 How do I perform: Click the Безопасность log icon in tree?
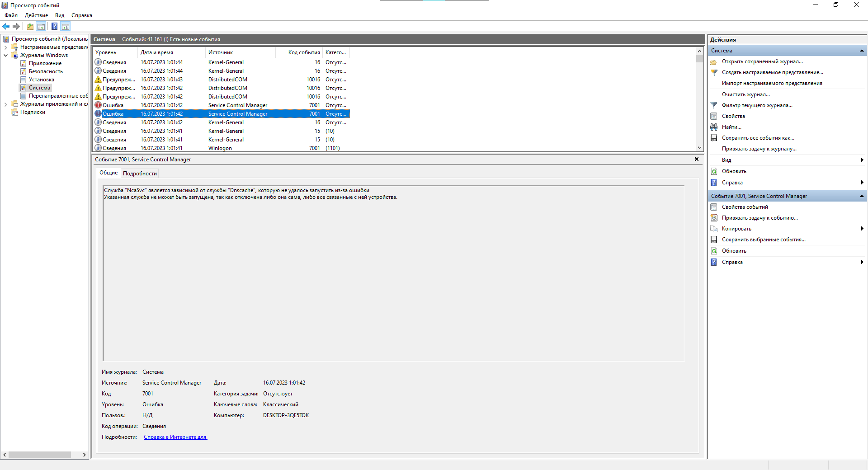pos(23,71)
